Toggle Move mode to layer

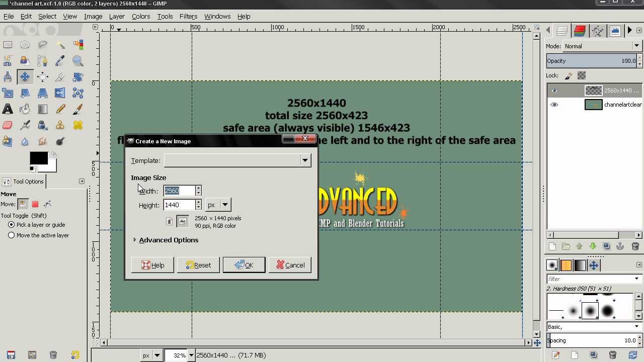point(23,204)
